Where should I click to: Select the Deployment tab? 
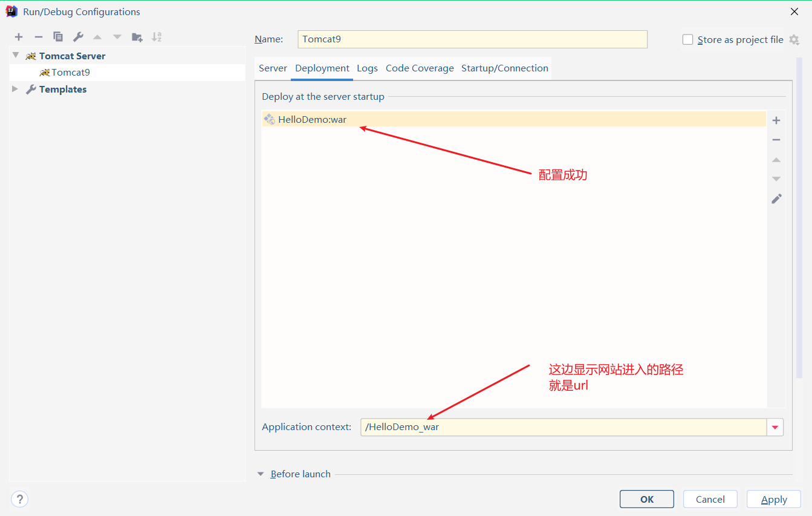(x=322, y=68)
